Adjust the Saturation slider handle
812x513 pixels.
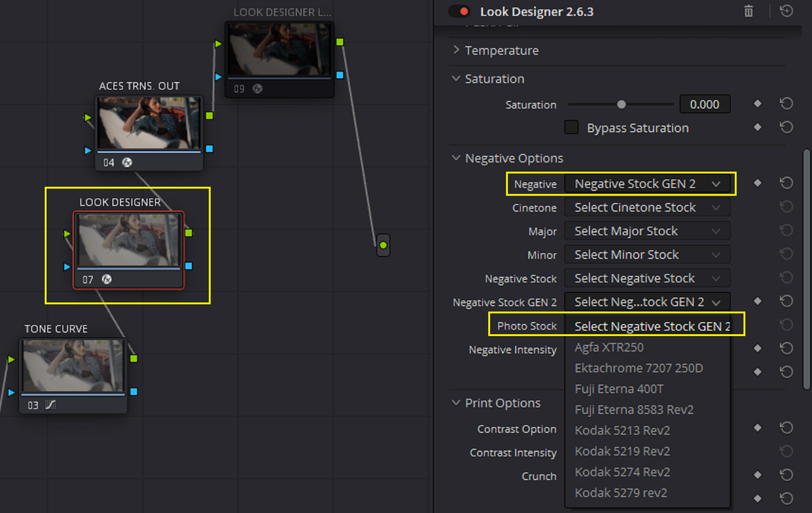click(x=621, y=104)
